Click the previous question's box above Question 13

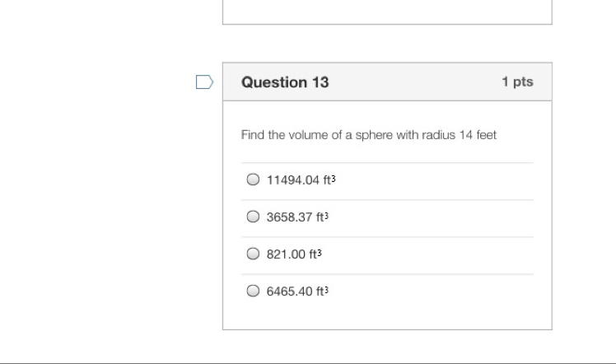(x=387, y=12)
